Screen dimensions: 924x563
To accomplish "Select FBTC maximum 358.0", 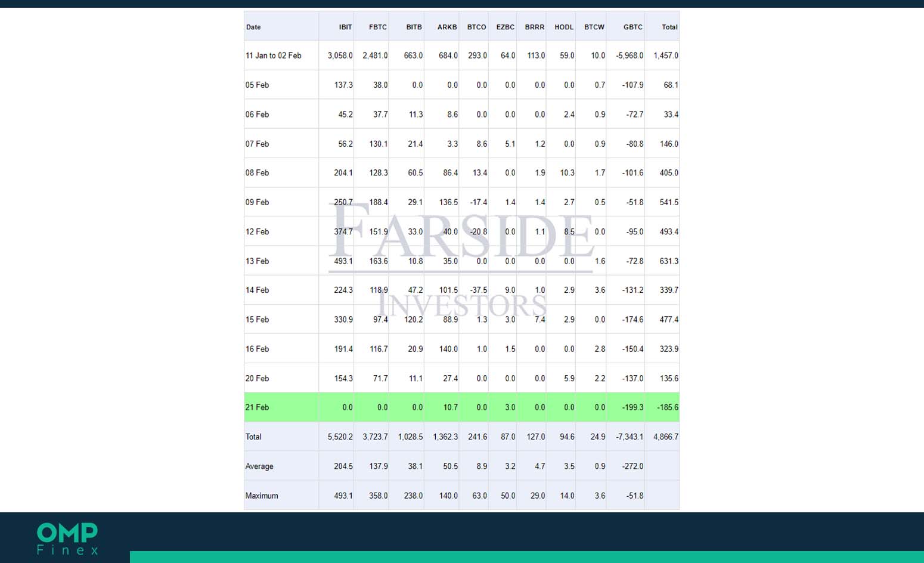I will pos(379,496).
